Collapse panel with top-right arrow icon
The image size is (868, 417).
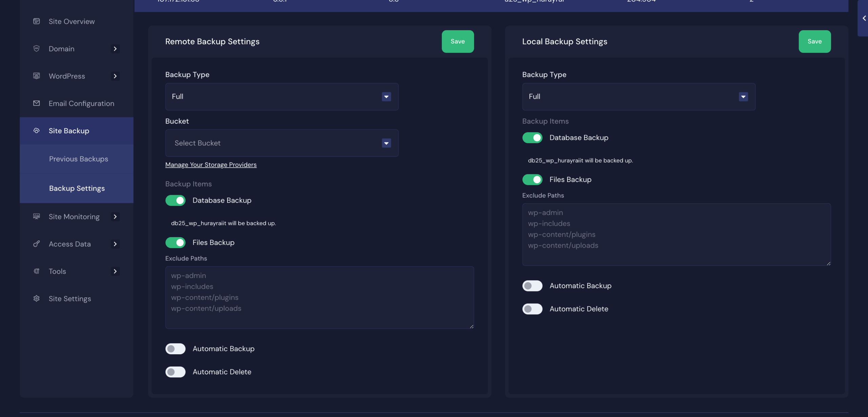(x=864, y=18)
